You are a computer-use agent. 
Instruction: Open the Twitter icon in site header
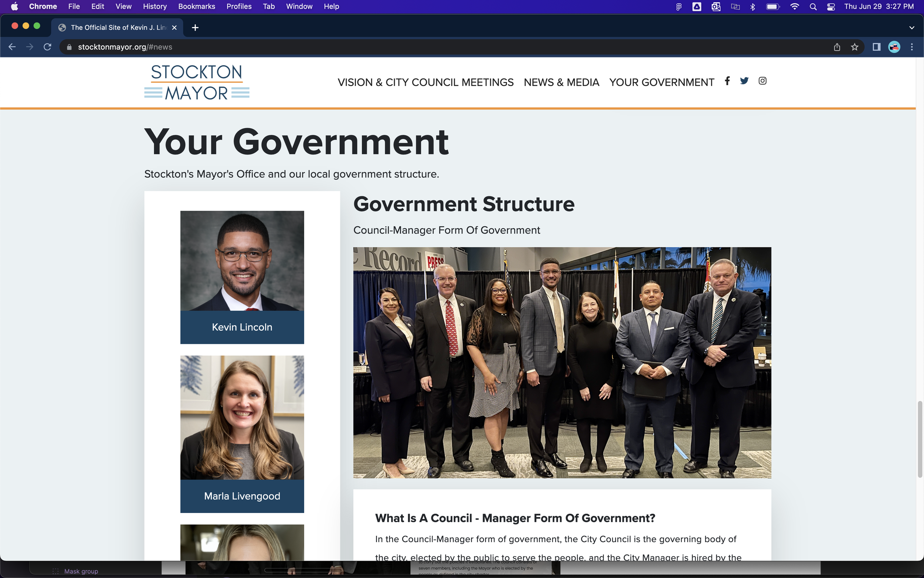(744, 81)
